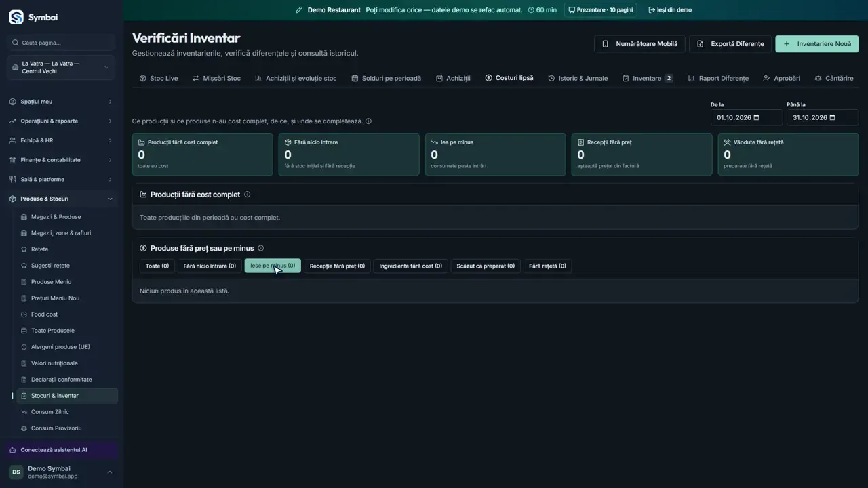Click Ieși din demo link
The image size is (868, 488).
coord(670,10)
